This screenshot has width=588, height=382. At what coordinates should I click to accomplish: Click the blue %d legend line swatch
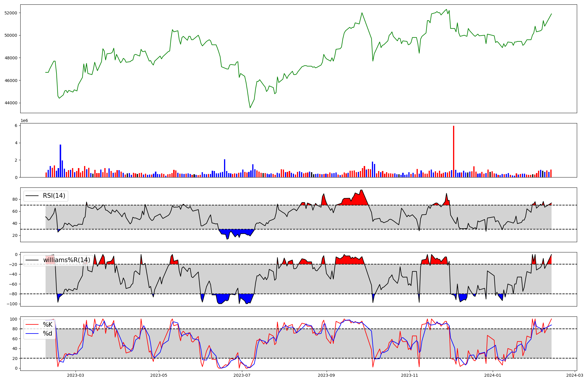pos(32,334)
